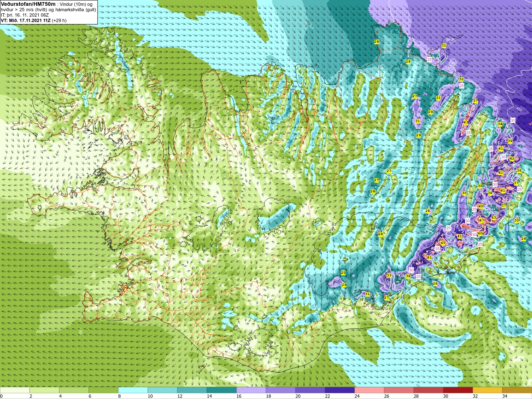The width and height of the screenshot is (532, 399).
Task: Click the '26' tick label on the color scale
Action: (386, 396)
